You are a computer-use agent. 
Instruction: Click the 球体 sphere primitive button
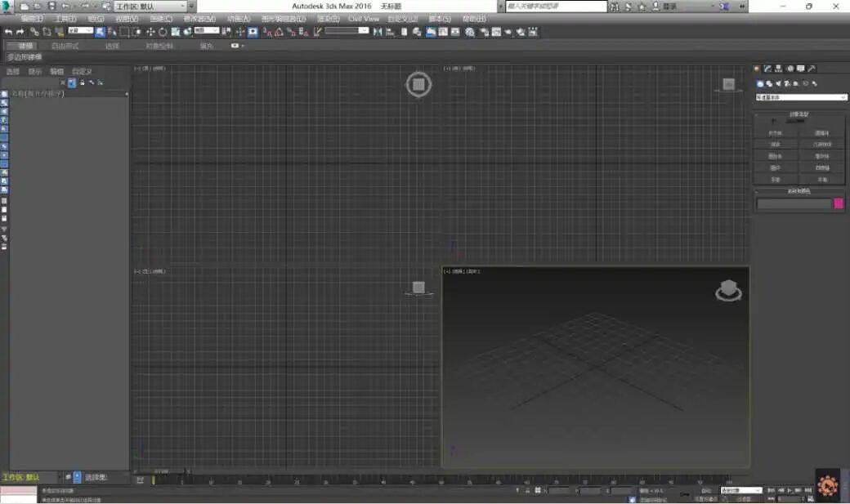click(776, 145)
